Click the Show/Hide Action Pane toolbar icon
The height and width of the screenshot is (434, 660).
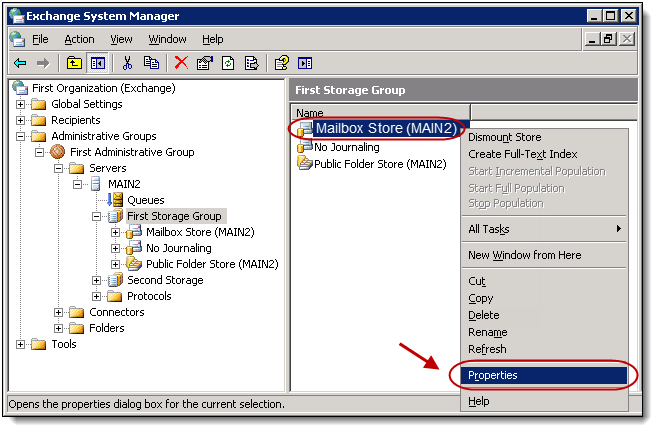coord(305,64)
